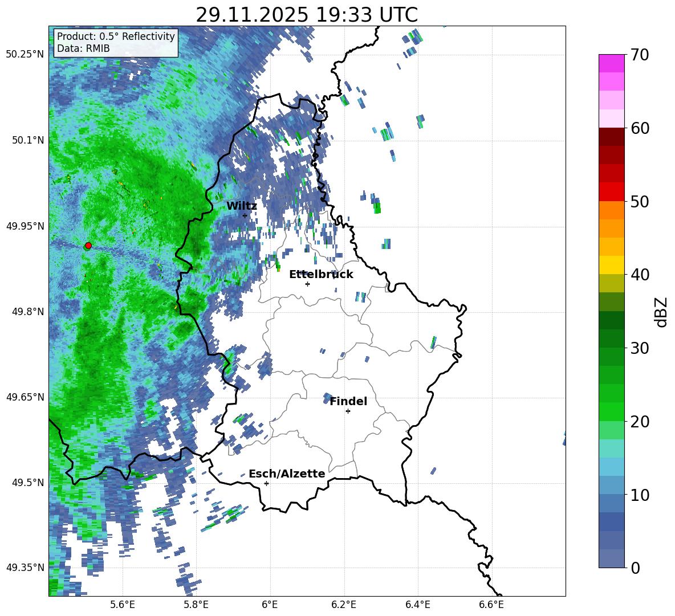Click the 6°E longitude label

point(270,605)
